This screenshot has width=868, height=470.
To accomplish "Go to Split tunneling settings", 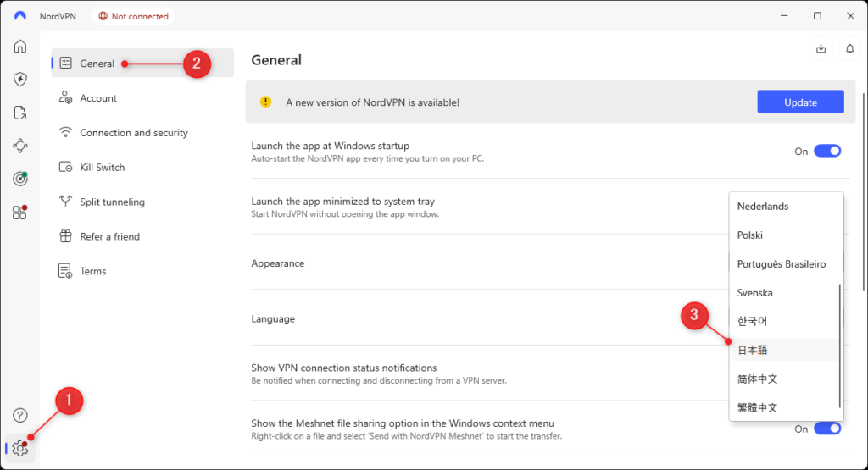I will point(112,202).
